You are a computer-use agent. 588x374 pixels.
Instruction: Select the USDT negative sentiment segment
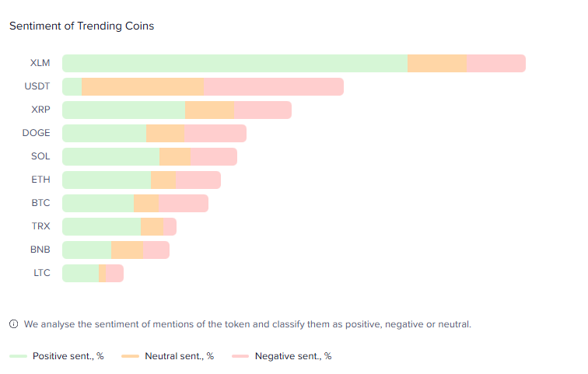(273, 87)
